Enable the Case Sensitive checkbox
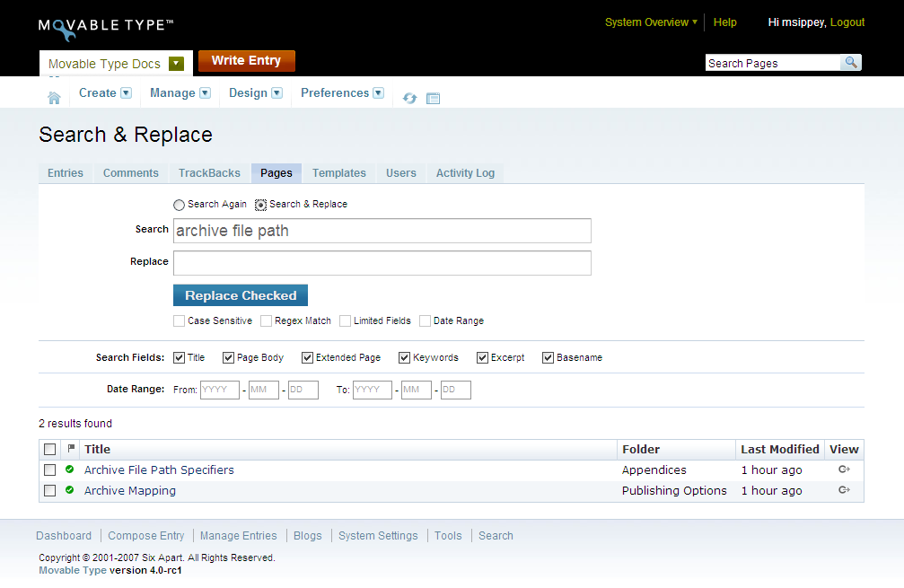This screenshot has height=588, width=904. [x=179, y=320]
